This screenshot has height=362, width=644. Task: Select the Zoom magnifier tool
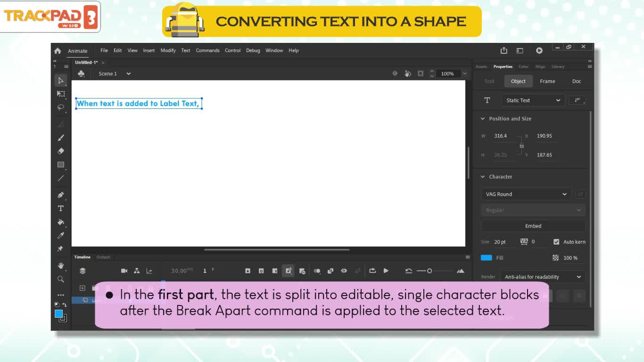pos(61,279)
